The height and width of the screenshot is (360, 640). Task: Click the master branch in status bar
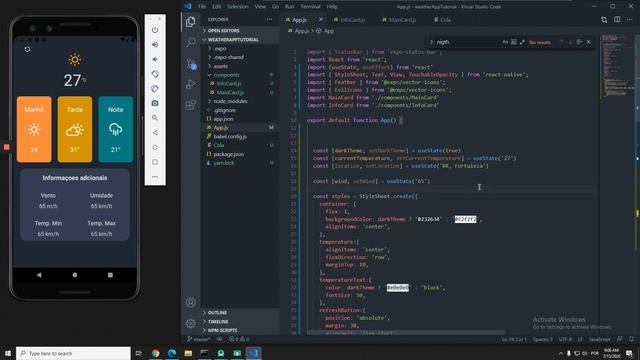click(198, 339)
